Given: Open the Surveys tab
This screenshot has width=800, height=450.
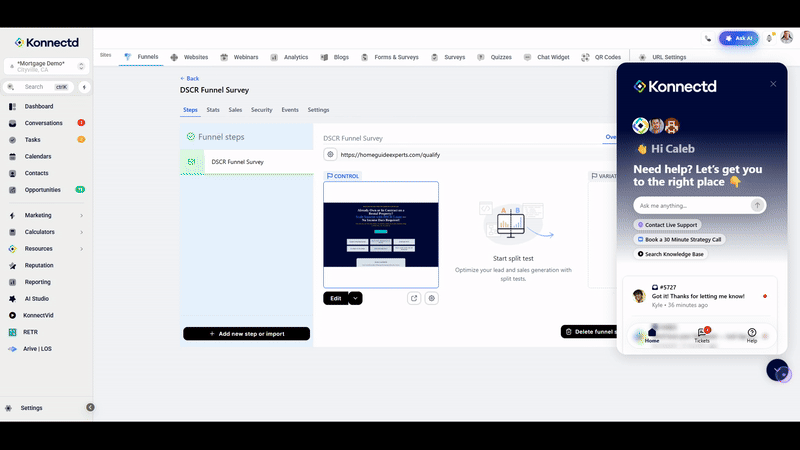Looking at the screenshot, I should tap(448, 57).
